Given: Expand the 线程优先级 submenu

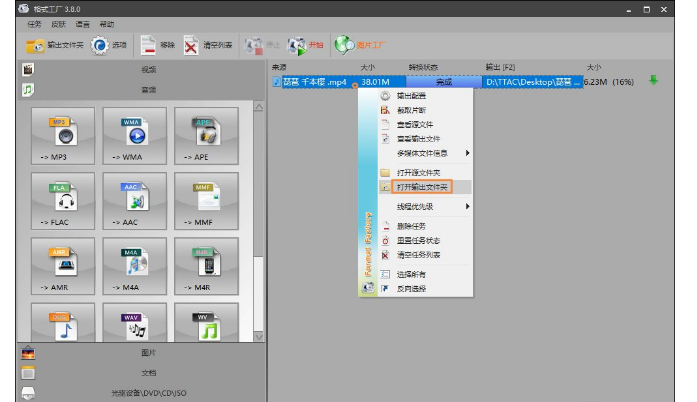Looking at the screenshot, I should point(425,206).
